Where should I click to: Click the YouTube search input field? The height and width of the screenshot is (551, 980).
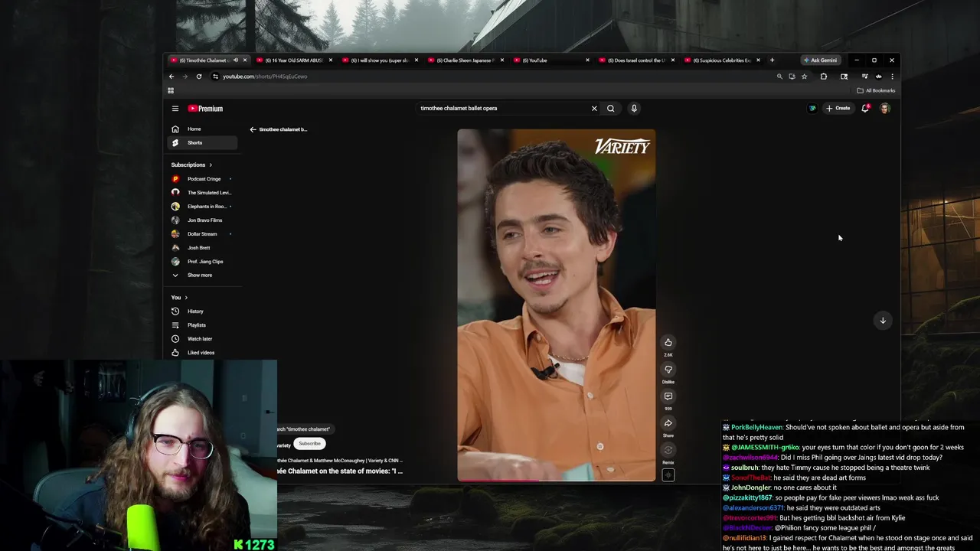[x=501, y=108]
